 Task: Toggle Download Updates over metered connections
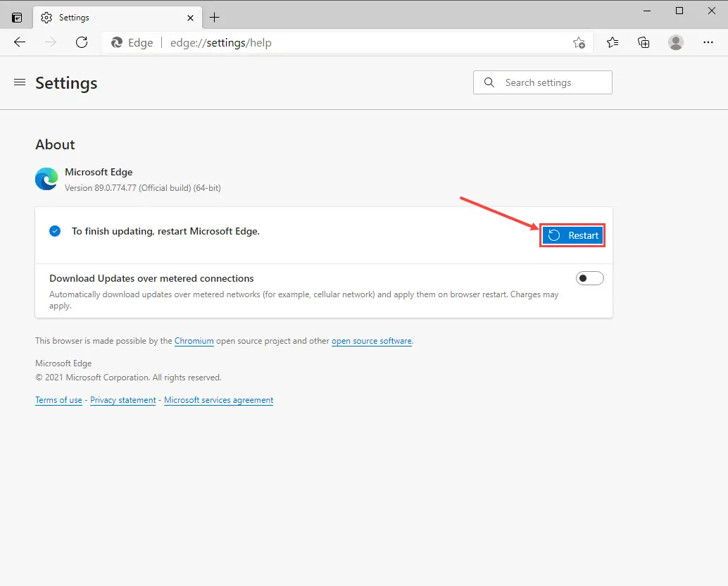pos(589,278)
